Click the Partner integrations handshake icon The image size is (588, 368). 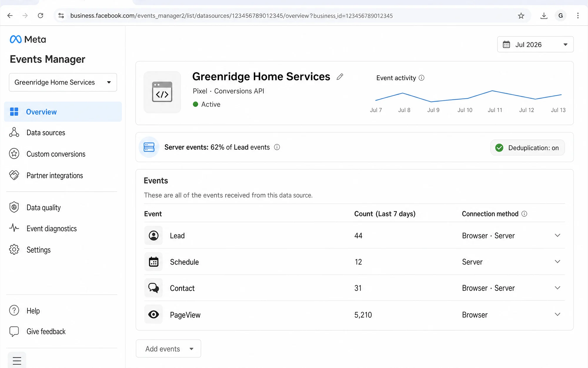14,175
